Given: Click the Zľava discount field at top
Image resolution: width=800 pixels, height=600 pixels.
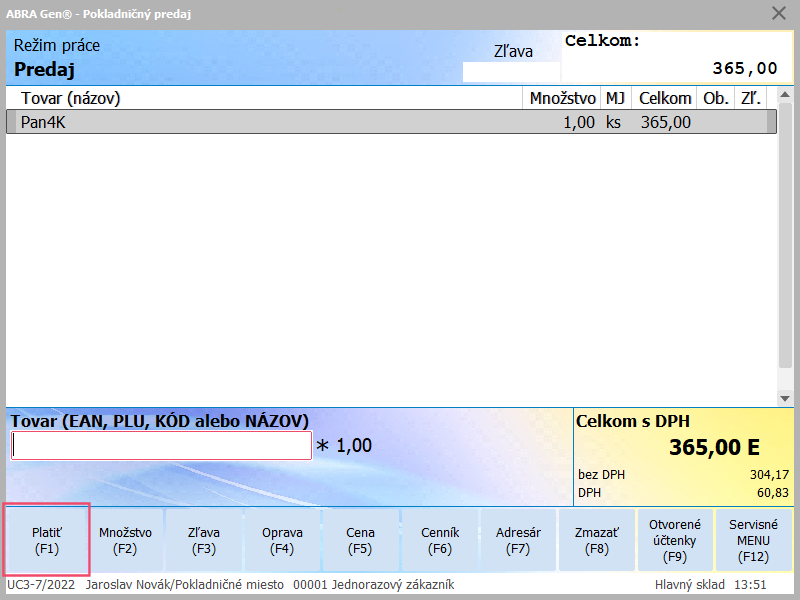Looking at the screenshot, I should tap(511, 72).
